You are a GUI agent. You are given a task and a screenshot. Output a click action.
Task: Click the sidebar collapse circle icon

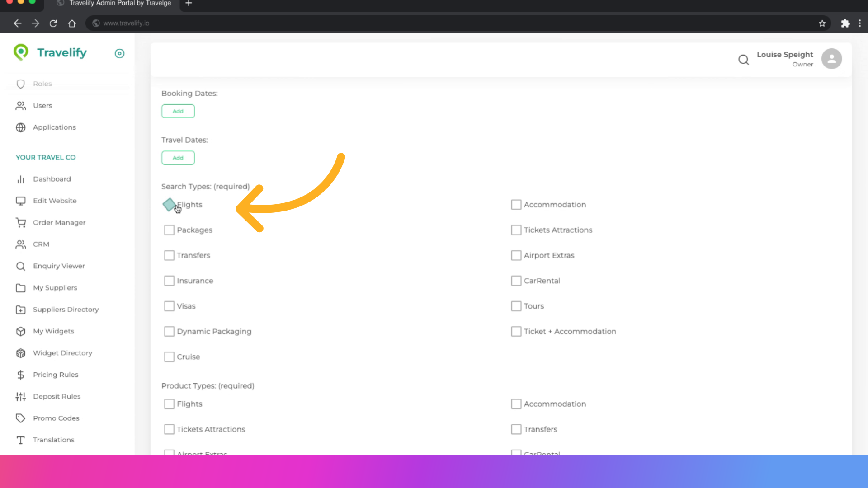click(x=119, y=54)
